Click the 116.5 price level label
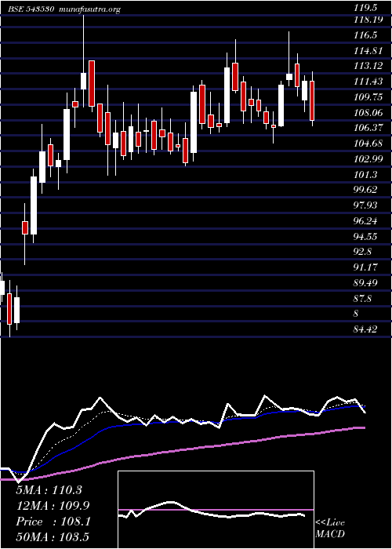This screenshot has width=392, height=549. tap(365, 35)
